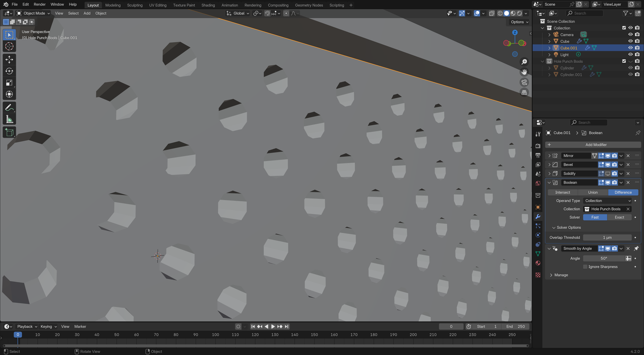The image size is (644, 355).
Task: Switch perspective/orthographic grid icon
Action: 524,93
